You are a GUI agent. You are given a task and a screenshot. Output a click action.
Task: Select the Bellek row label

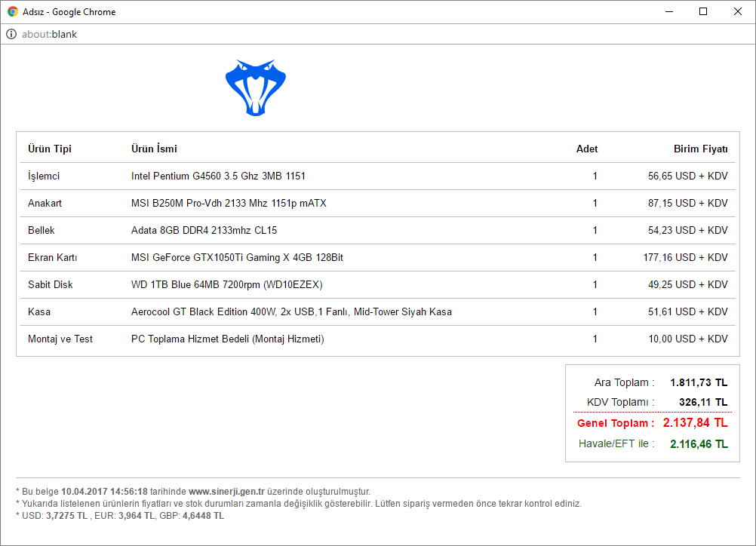click(41, 230)
